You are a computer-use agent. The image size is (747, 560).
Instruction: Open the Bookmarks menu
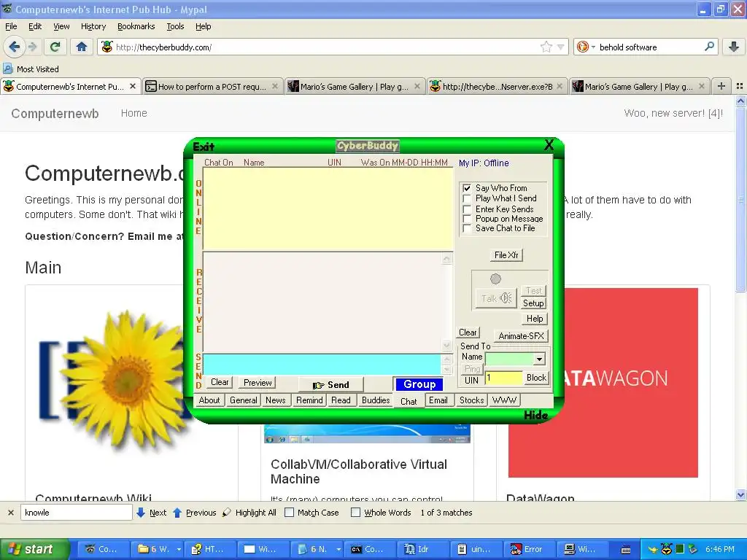(136, 26)
